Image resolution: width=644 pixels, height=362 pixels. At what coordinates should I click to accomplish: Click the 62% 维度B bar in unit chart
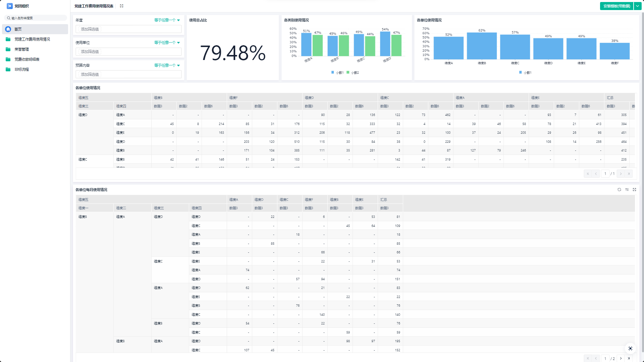pyautogui.click(x=482, y=46)
